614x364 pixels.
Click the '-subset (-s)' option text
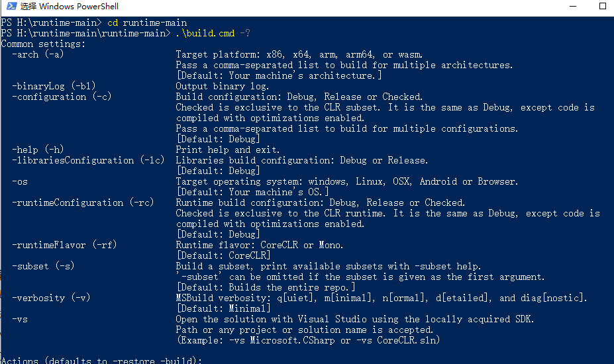[x=43, y=266]
